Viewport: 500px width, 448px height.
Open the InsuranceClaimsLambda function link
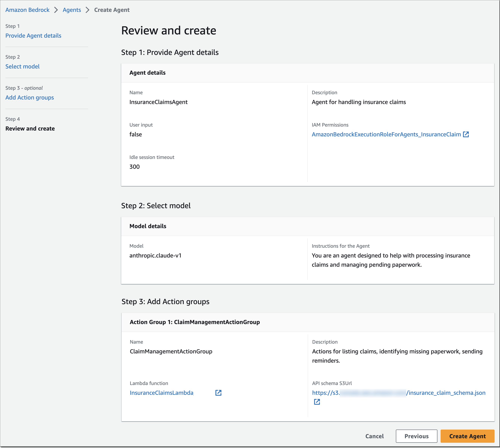click(162, 393)
